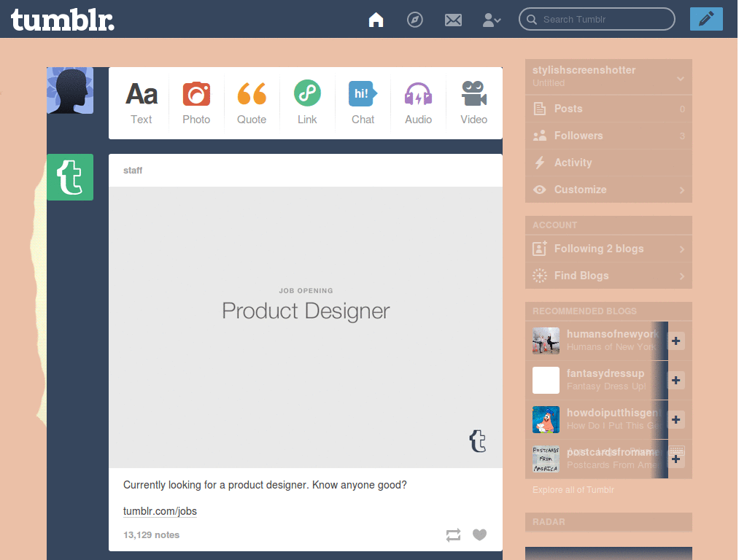Open fantasydressup blog avatar
Viewport: 747px width, 560px height.
pyautogui.click(x=546, y=380)
